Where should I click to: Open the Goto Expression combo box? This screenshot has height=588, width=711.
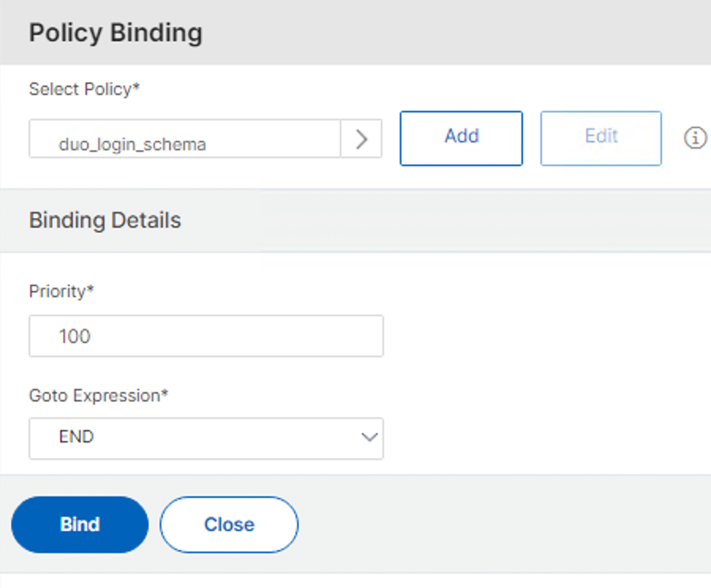tap(206, 438)
